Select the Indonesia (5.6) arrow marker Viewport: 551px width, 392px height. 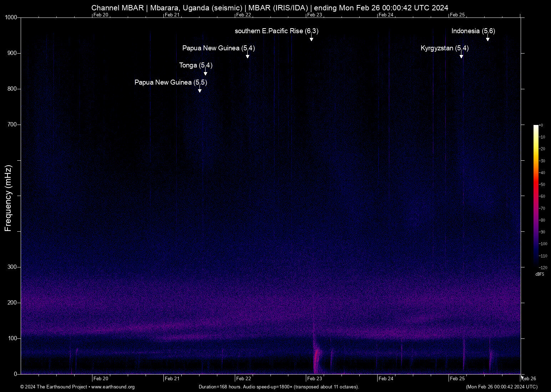pyautogui.click(x=487, y=39)
